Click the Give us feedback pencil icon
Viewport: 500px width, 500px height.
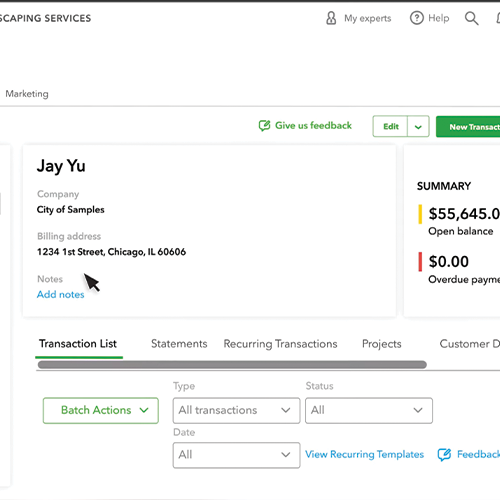(264, 126)
